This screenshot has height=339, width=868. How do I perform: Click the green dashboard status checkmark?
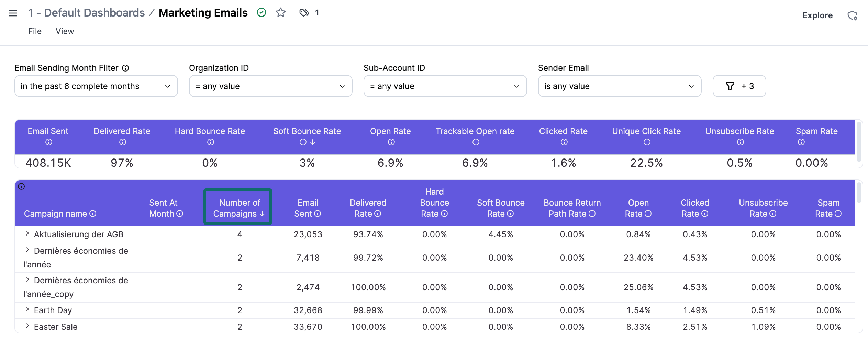point(261,12)
